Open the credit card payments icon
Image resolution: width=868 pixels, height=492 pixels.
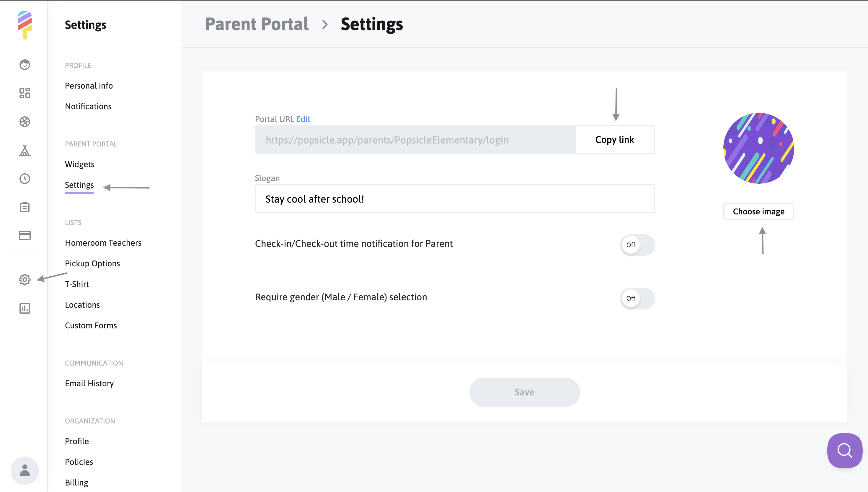pyautogui.click(x=25, y=235)
